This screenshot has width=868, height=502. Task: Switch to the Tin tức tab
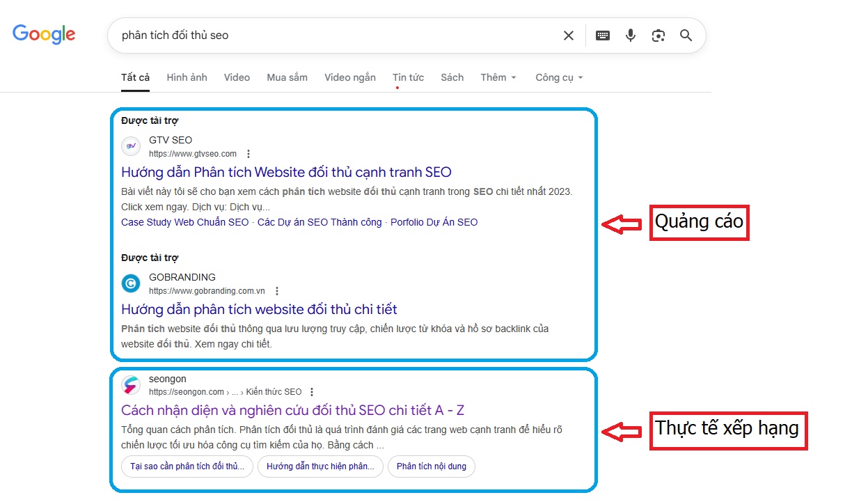408,77
